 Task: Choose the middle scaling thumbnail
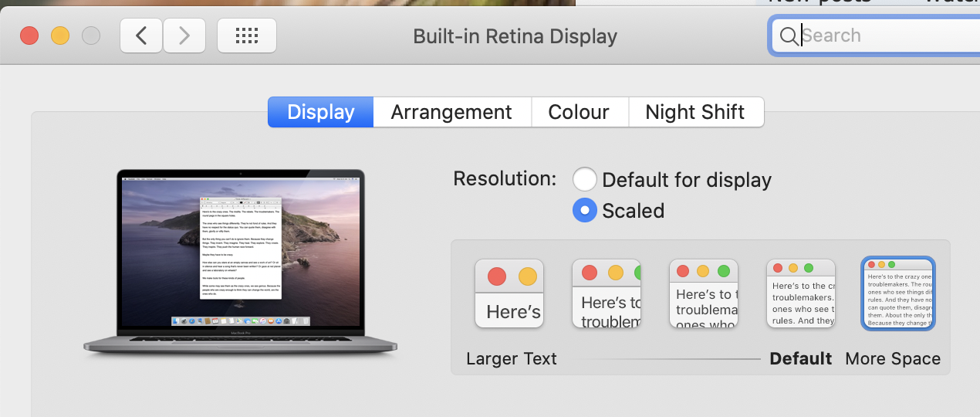[704, 293]
